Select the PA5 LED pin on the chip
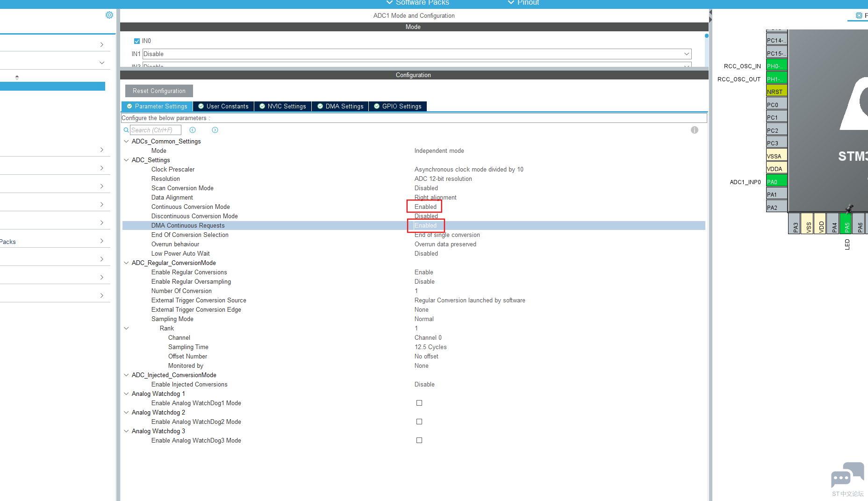This screenshot has width=868, height=501. click(846, 223)
